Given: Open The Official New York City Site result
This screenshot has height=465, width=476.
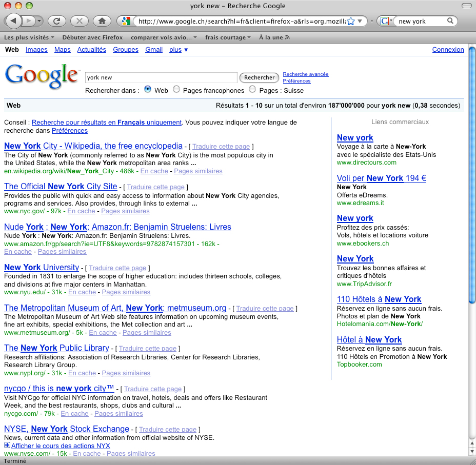Looking at the screenshot, I should [61, 186].
